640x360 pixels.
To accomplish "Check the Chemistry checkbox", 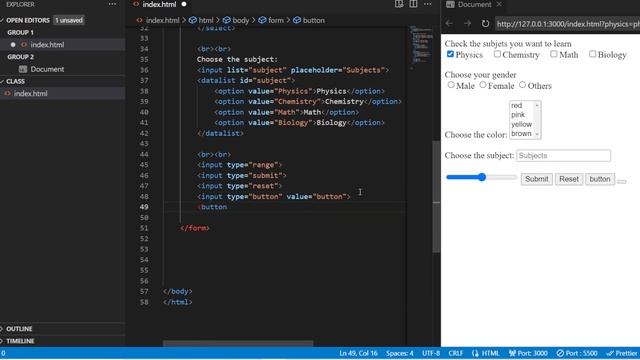I will [x=497, y=54].
